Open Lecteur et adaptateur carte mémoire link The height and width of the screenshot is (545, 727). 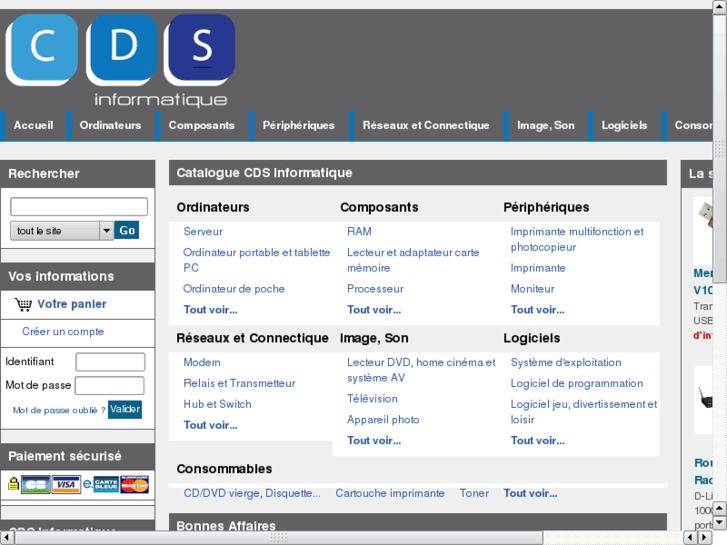413,260
